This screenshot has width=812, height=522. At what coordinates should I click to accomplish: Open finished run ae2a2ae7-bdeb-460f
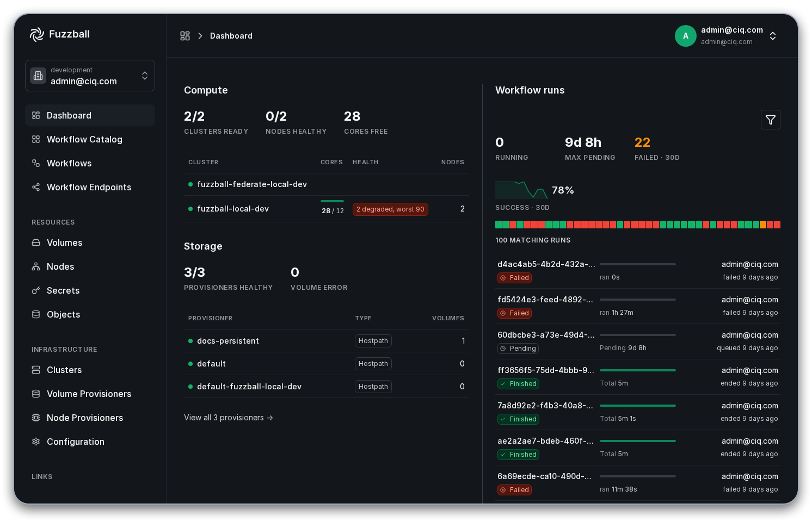(x=638, y=448)
